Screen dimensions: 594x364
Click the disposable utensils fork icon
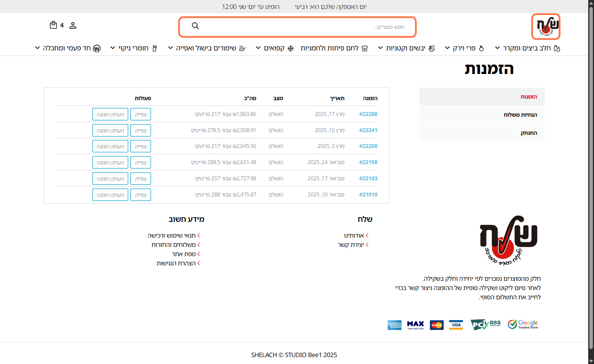[97, 48]
